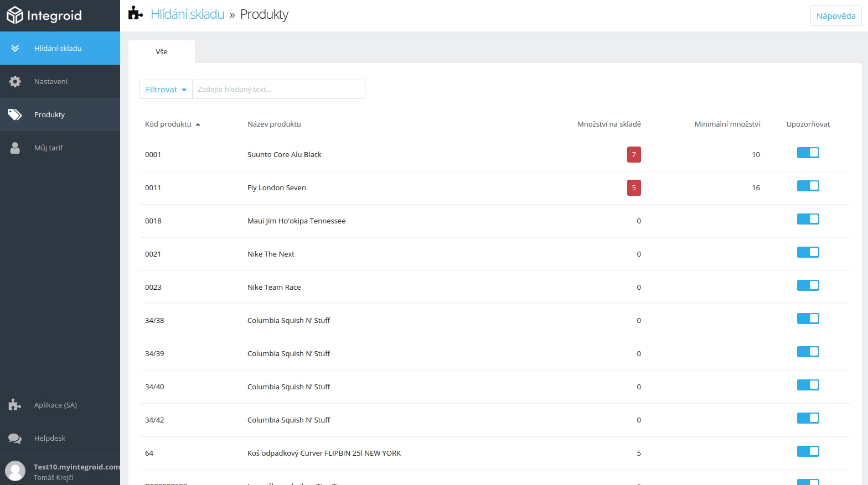Click the Můj tarif person icon
This screenshot has width=868, height=485.
[x=15, y=148]
